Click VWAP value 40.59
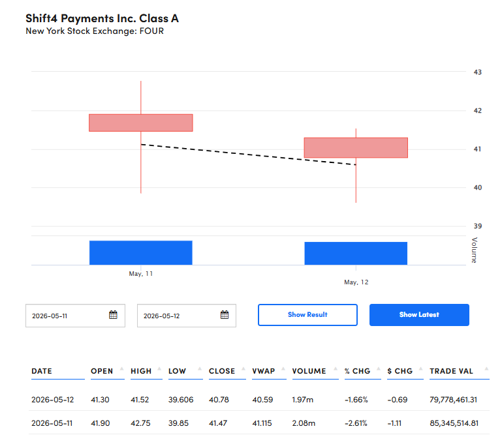This screenshot has height=448, width=502. (262, 400)
